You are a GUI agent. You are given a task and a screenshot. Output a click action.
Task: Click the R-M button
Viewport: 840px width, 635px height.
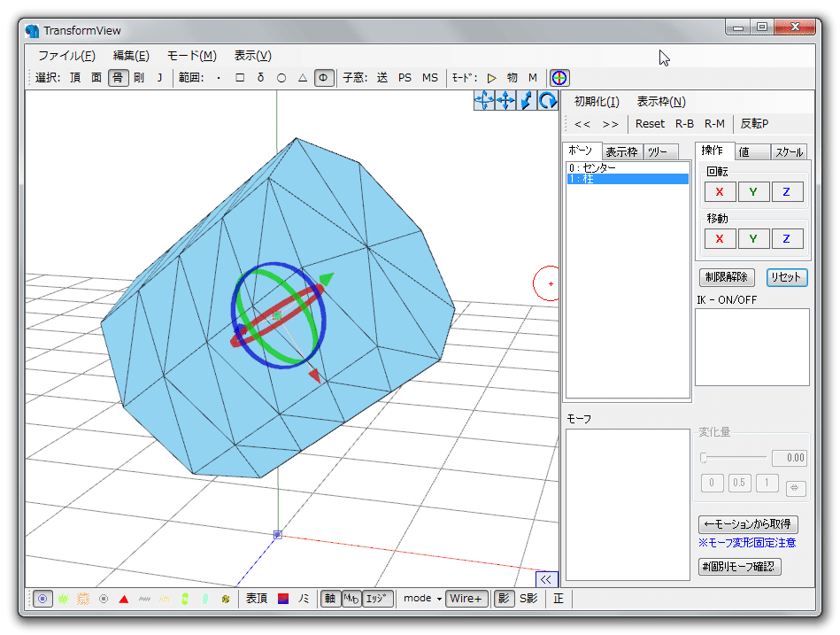click(x=714, y=124)
